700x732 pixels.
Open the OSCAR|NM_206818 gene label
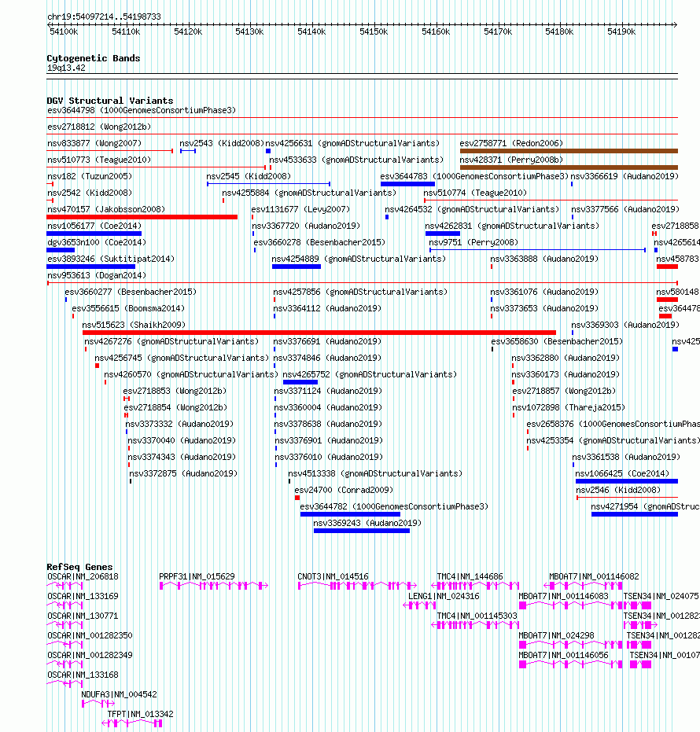(83, 577)
